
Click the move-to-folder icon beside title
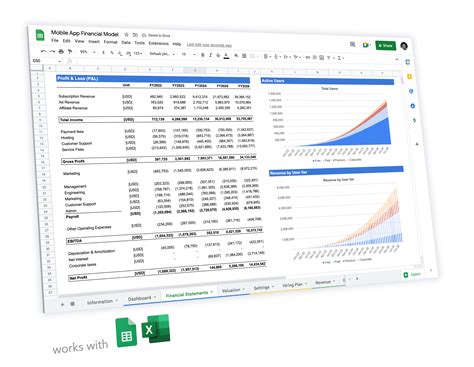(135, 35)
